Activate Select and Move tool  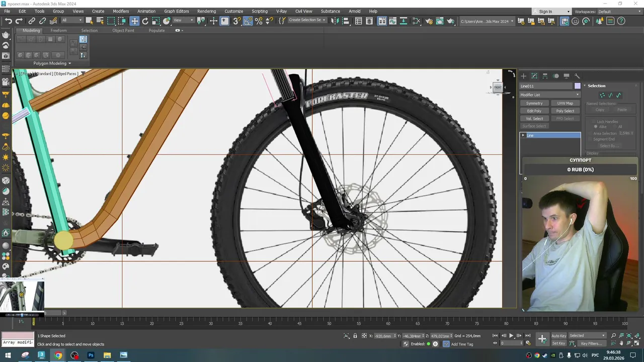[134, 21]
